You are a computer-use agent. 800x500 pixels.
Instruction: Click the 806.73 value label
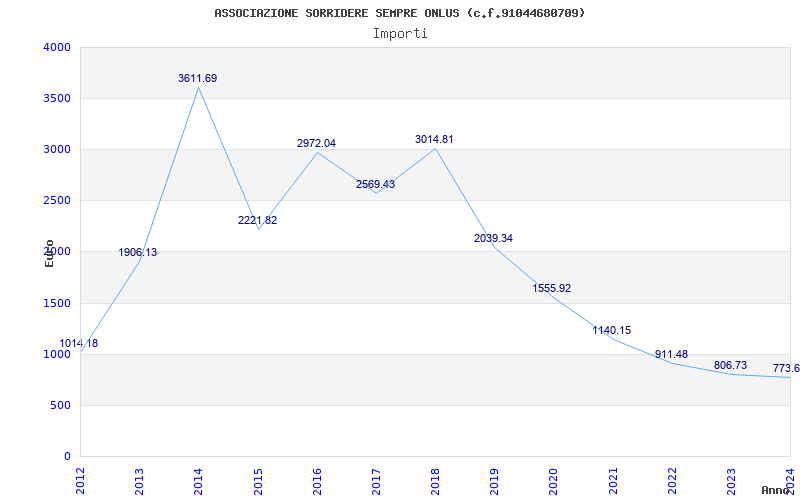[x=730, y=365]
